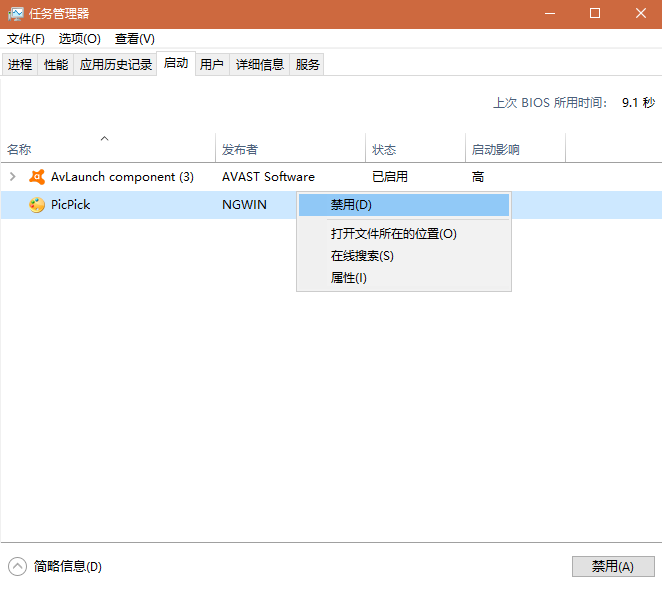Choose 禁用(D) in the context menu
This screenshot has width=662, height=589.
[x=404, y=205]
